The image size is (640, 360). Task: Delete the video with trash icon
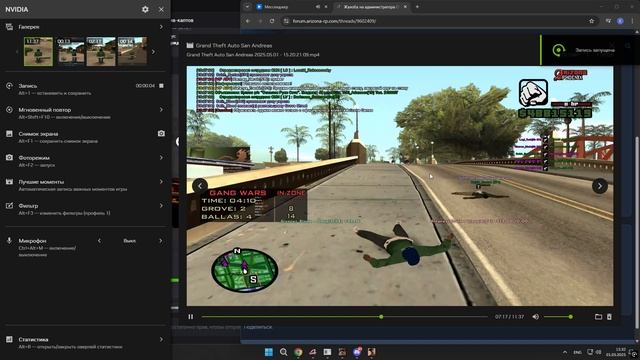[609, 317]
